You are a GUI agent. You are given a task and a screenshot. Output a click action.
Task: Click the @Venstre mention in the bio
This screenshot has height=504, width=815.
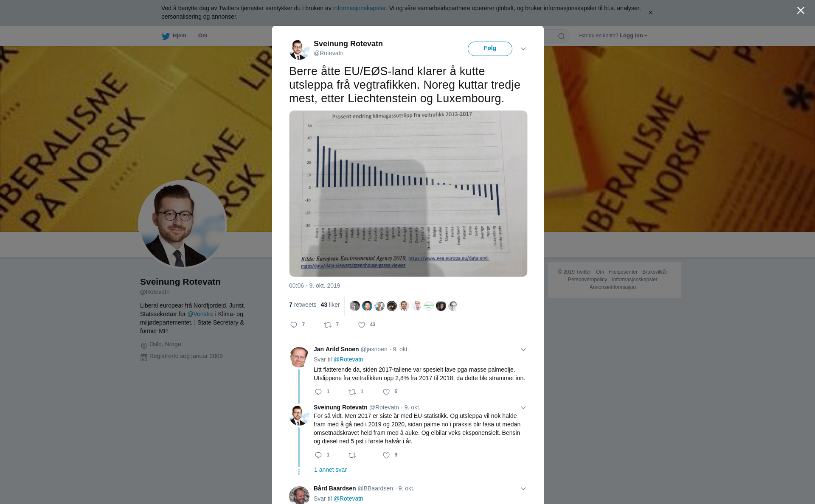click(x=200, y=314)
